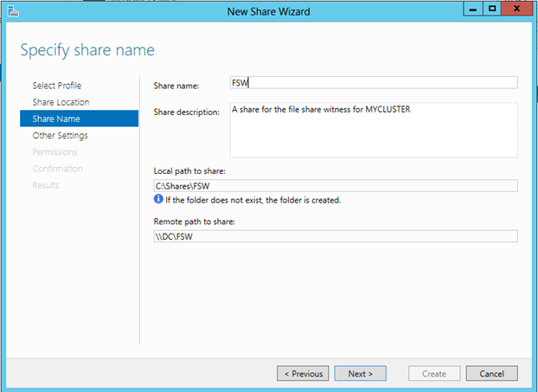Switch to the Other Settings step
Image resolution: width=538 pixels, height=392 pixels.
pos(60,136)
